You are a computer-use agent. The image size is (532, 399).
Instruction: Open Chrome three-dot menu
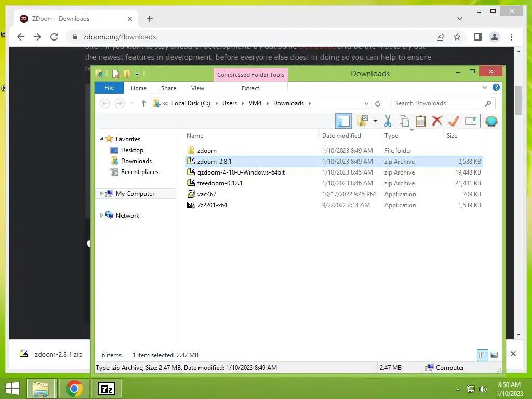click(511, 37)
